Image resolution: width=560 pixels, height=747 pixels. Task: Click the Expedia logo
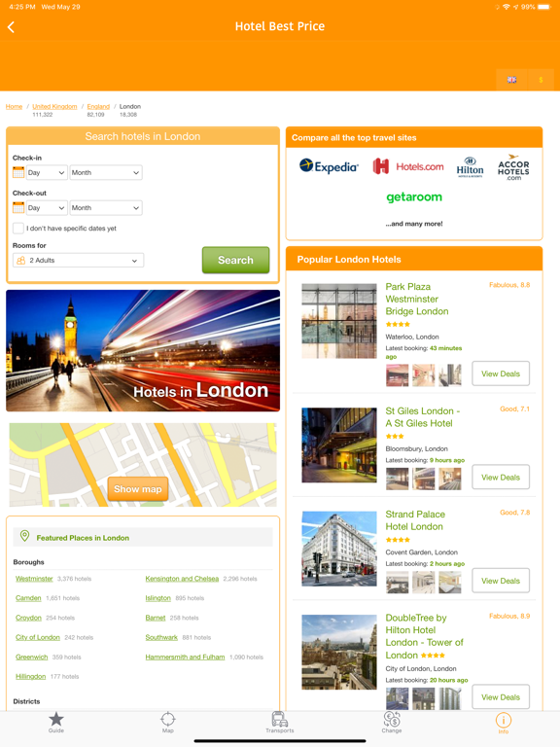point(329,166)
